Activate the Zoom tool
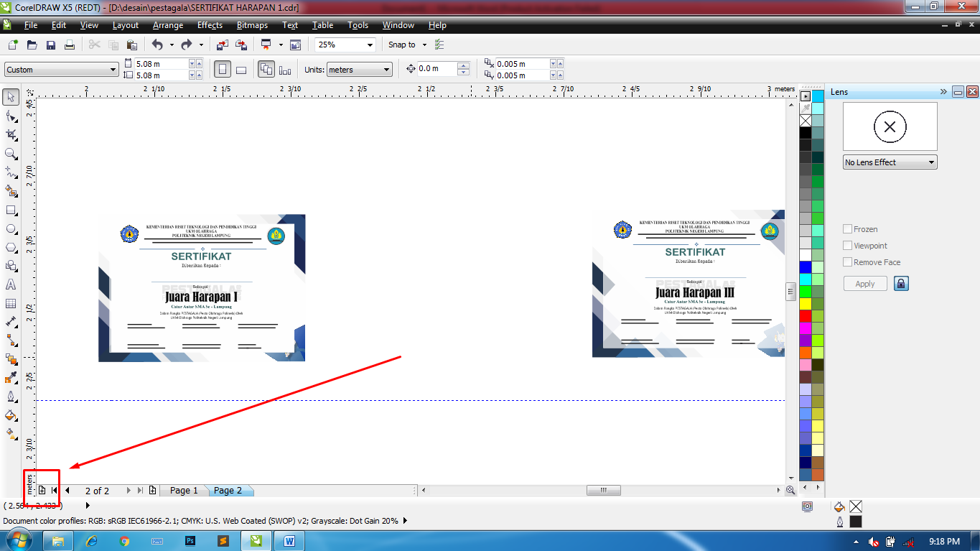This screenshot has width=980, height=551. click(10, 153)
